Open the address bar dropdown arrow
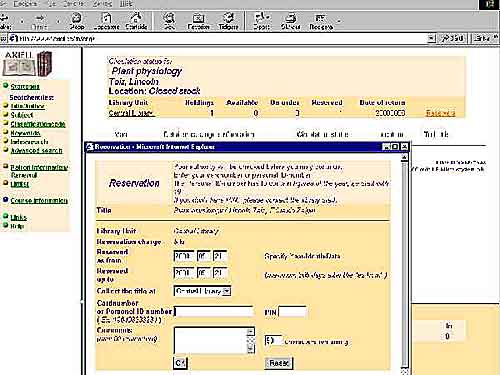The width and height of the screenshot is (500, 375). [x=431, y=38]
